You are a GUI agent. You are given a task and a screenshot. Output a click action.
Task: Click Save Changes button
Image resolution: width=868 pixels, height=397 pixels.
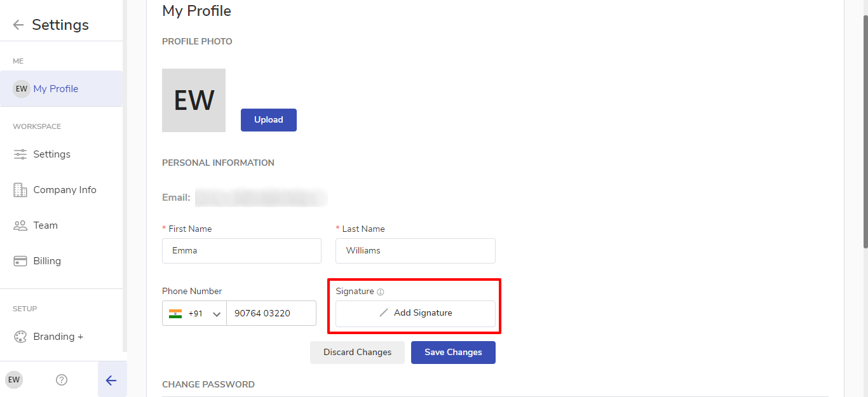(453, 353)
